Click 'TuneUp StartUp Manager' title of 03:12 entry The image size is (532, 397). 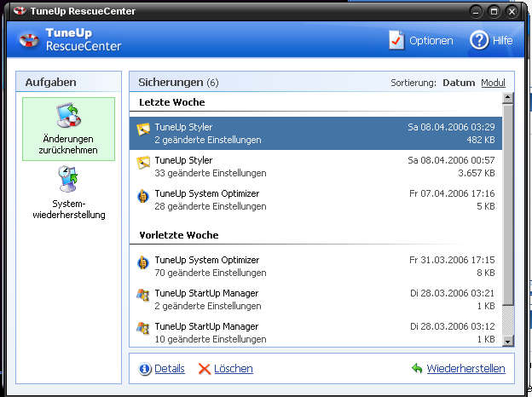point(206,326)
